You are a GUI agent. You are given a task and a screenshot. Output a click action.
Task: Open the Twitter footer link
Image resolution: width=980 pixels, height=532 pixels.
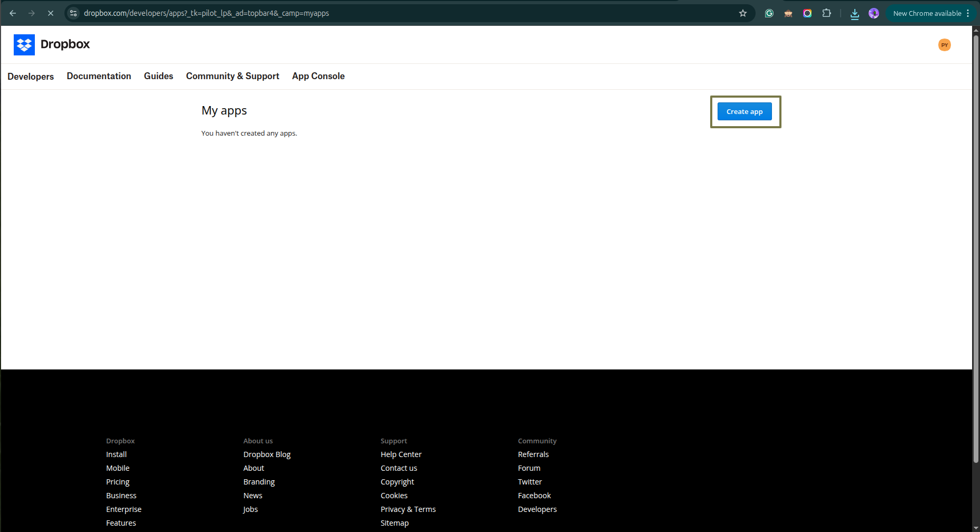530,482
